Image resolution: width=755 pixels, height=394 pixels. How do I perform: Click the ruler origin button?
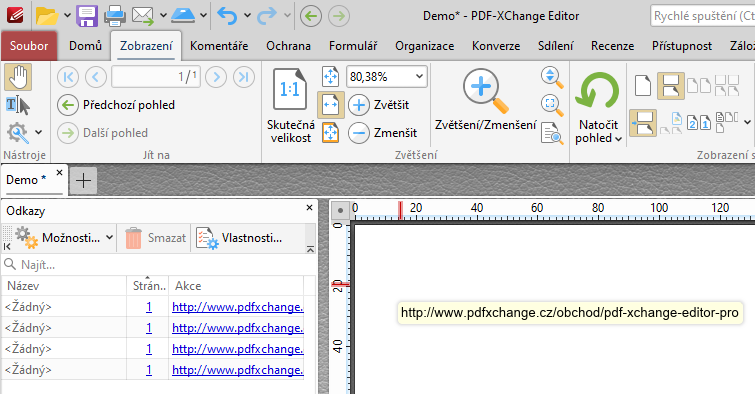(340, 210)
